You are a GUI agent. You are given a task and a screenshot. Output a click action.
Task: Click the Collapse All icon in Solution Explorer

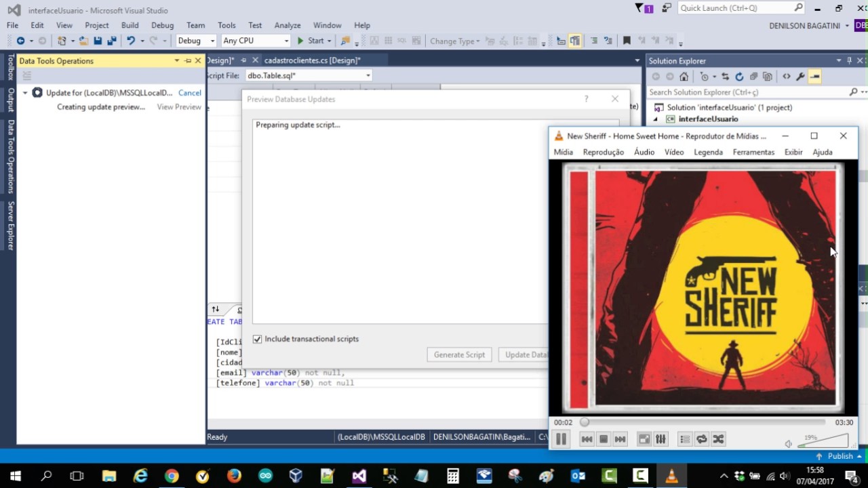753,77
